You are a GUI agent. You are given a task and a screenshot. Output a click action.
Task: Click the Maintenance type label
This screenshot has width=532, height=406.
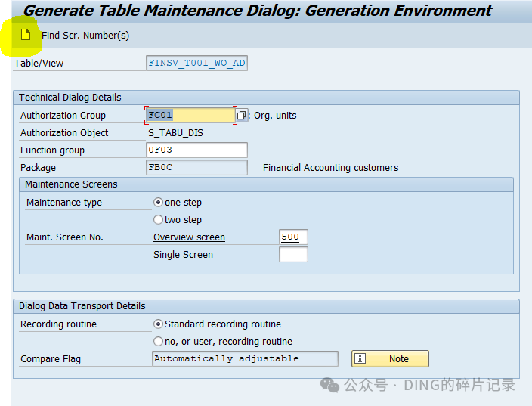coord(64,203)
